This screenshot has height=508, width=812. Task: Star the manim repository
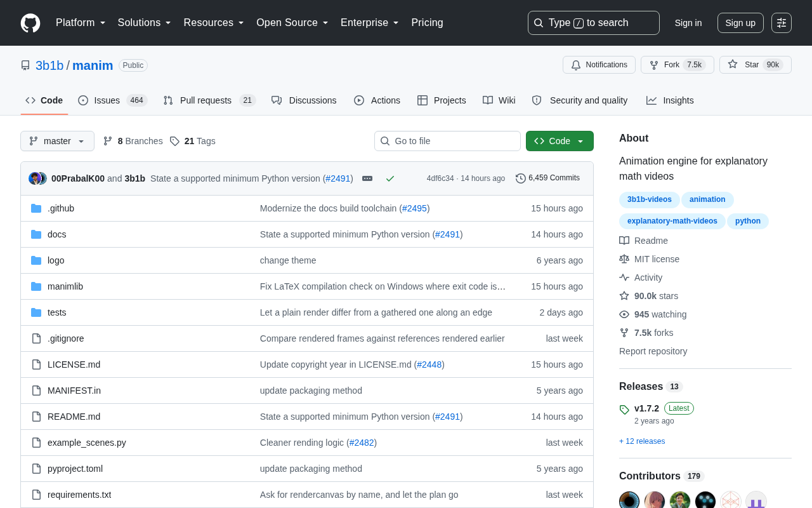(x=755, y=65)
